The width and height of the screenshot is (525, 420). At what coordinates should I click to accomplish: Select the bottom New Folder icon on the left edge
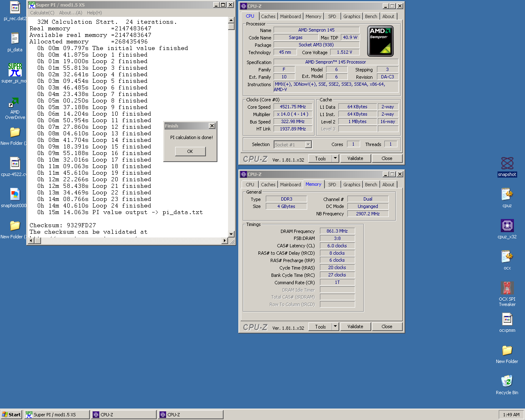pyautogui.click(x=15, y=226)
